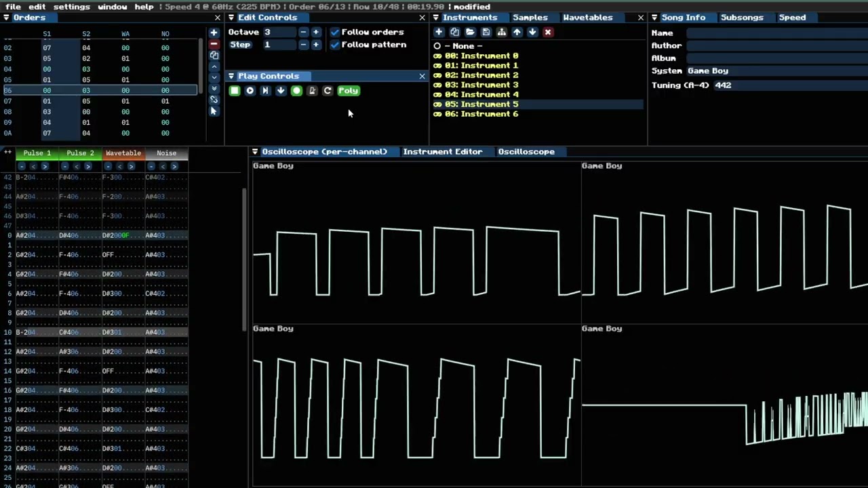Click the song Name input field
Image resolution: width=868 pixels, height=488 pixels.
(777, 33)
